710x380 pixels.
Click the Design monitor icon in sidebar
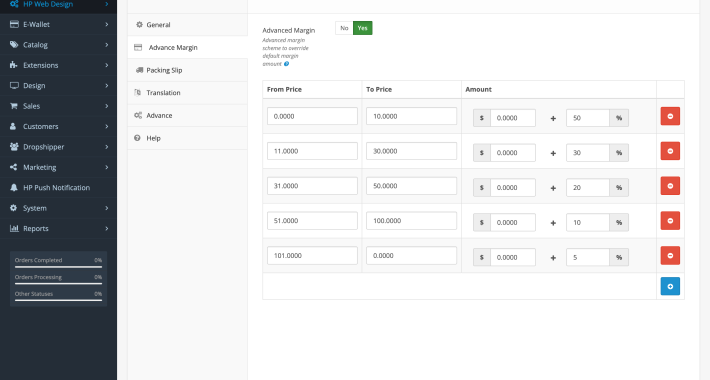(14, 86)
